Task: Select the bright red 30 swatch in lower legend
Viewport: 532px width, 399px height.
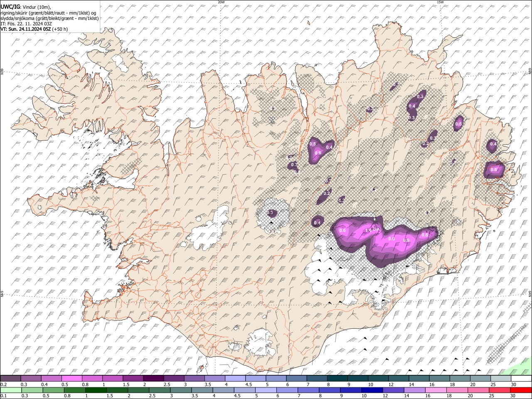Action: click(521, 390)
